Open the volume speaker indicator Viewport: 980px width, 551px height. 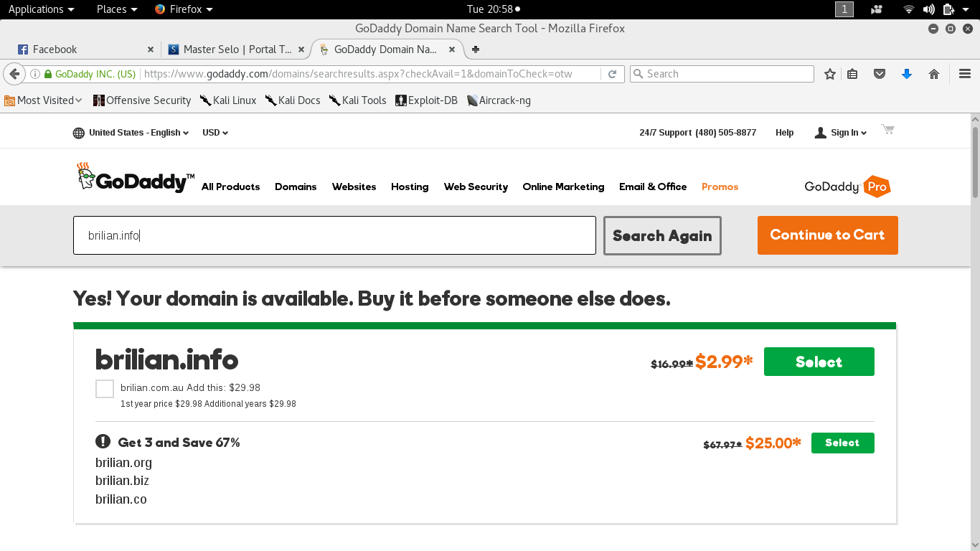click(x=929, y=9)
